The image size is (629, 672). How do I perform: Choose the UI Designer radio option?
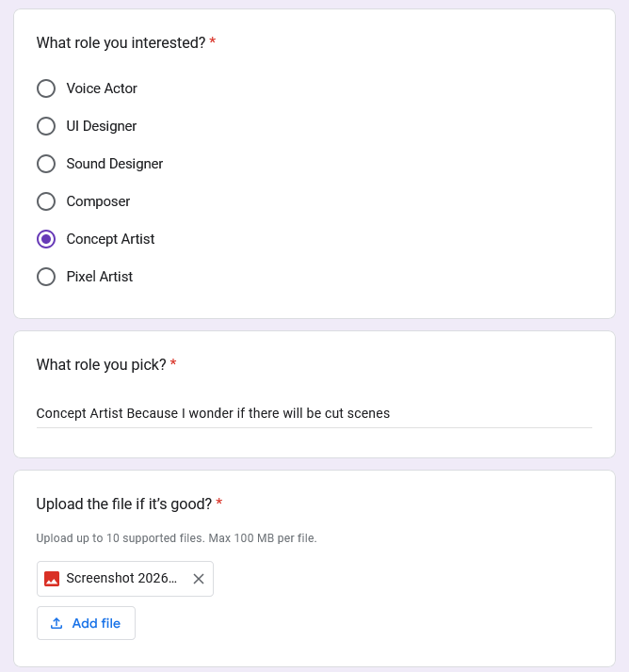46,126
